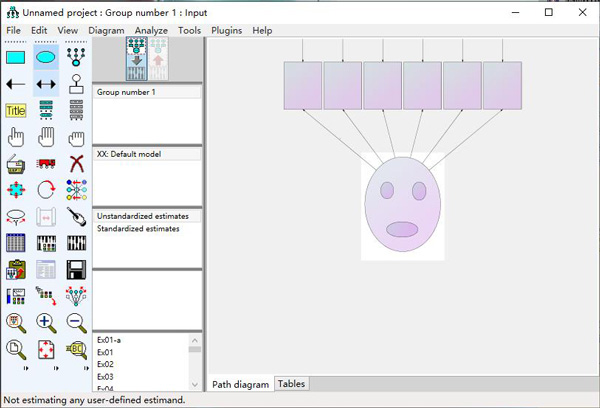Click the save diagram floppy disk icon
Image resolution: width=600 pixels, height=408 pixels.
(x=76, y=269)
